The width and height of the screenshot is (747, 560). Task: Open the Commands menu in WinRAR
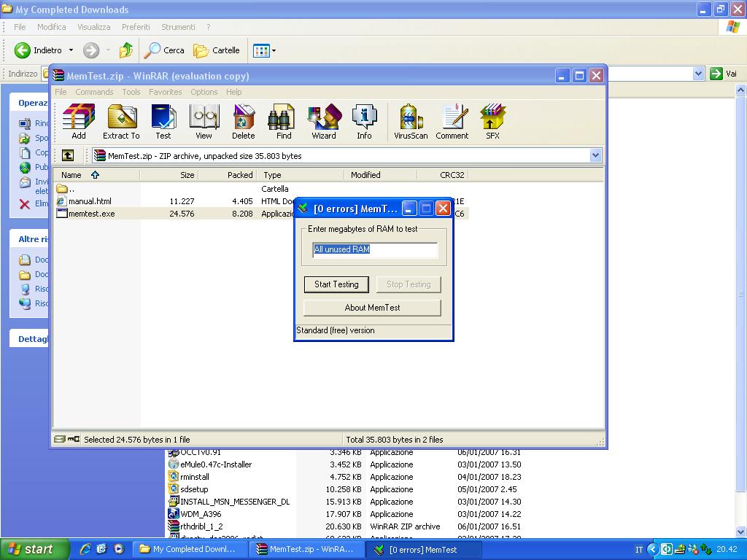[x=94, y=92]
